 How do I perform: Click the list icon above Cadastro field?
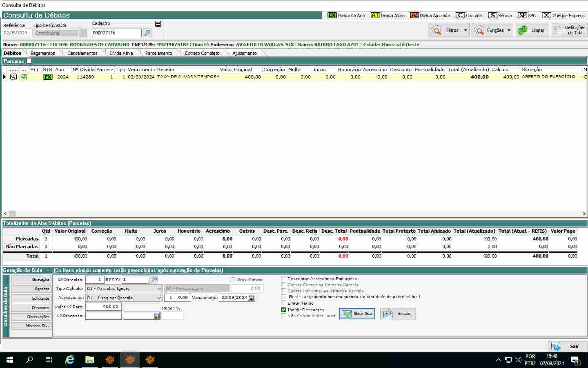158,24
